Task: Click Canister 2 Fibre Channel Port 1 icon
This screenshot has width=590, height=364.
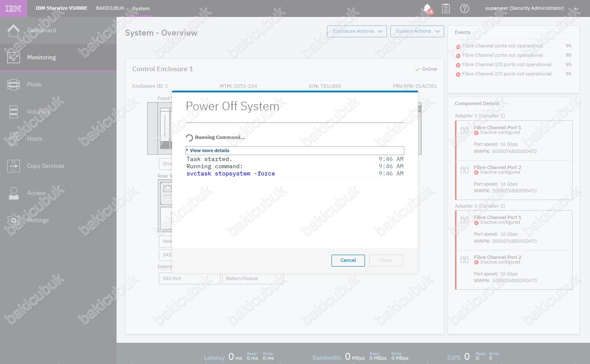Action: tap(465, 220)
